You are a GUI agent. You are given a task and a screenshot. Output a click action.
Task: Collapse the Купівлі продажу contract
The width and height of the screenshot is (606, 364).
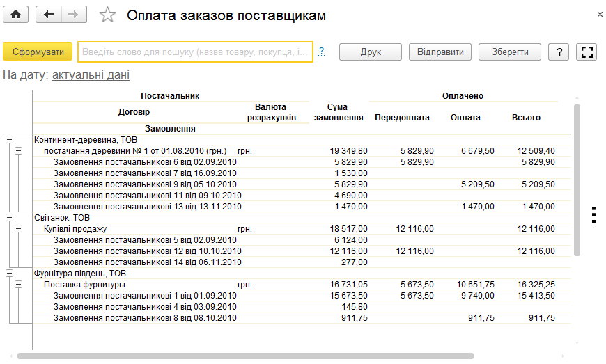tap(18, 229)
